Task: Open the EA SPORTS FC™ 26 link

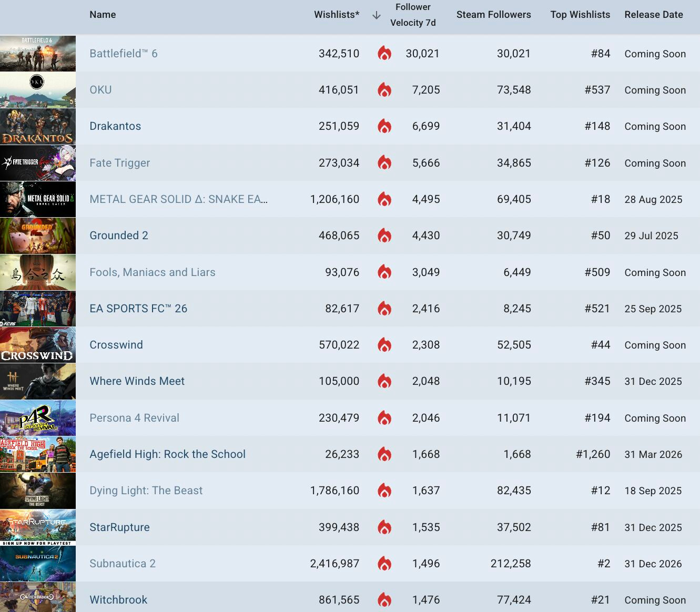Action: point(138,309)
